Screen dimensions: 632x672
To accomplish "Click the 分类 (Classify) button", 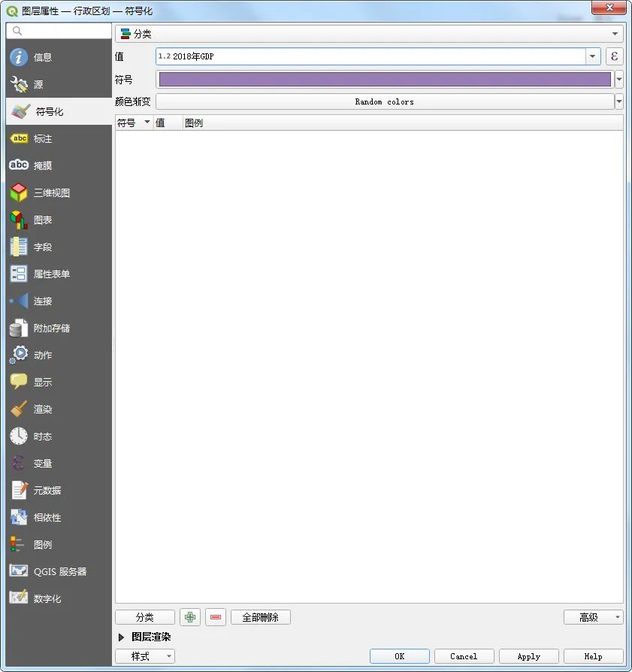I will pos(145,617).
